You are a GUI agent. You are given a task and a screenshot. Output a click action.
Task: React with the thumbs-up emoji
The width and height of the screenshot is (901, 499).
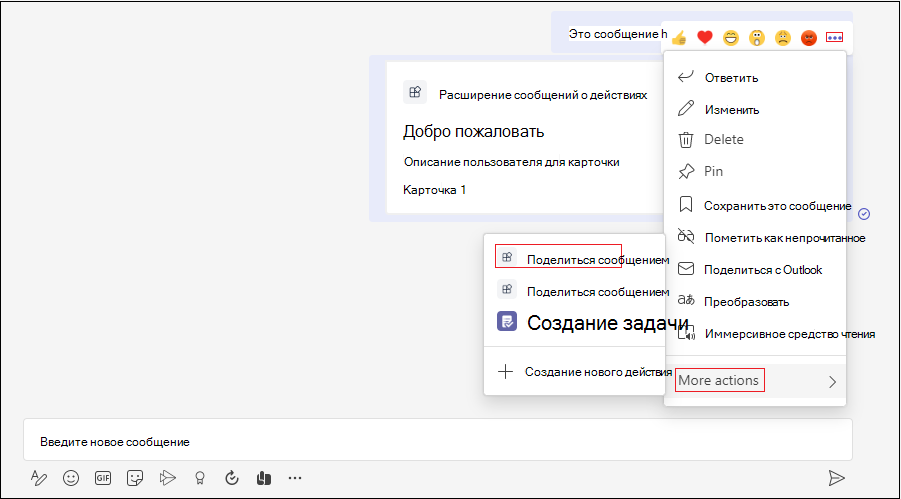(x=679, y=38)
